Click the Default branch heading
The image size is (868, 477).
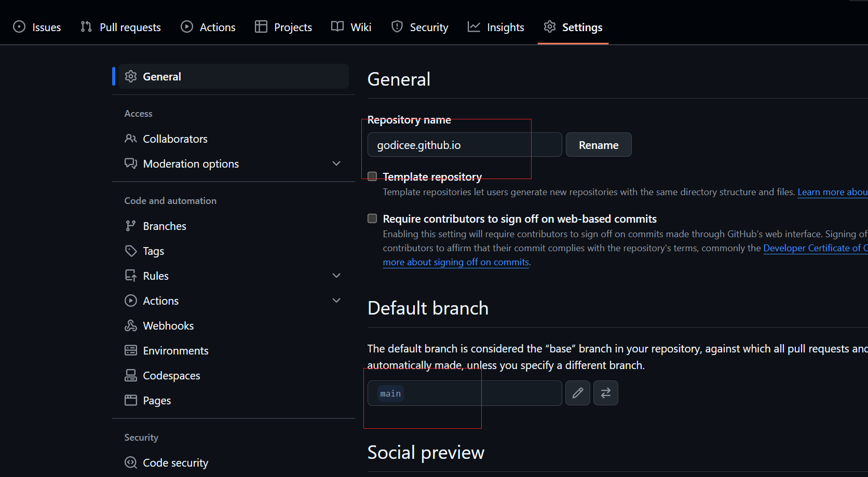(428, 308)
